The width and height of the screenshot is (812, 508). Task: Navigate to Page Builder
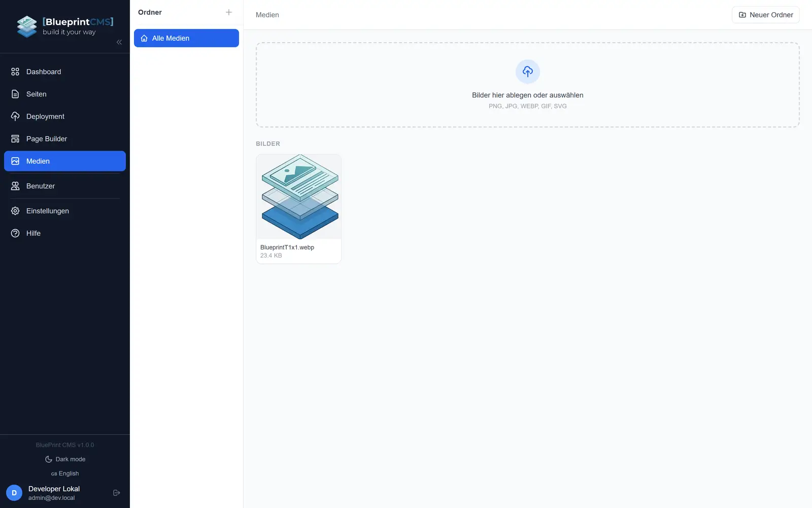pyautogui.click(x=65, y=139)
